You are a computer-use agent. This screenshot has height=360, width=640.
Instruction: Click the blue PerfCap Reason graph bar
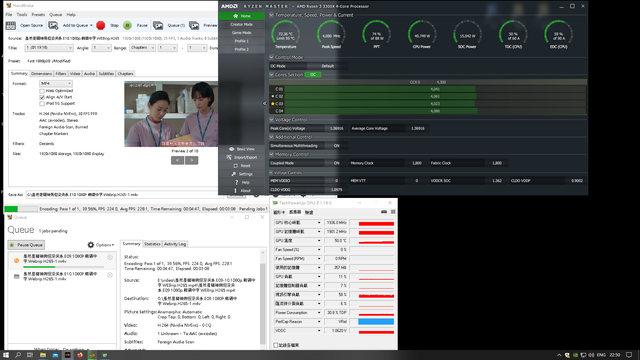pyautogui.click(x=376, y=322)
